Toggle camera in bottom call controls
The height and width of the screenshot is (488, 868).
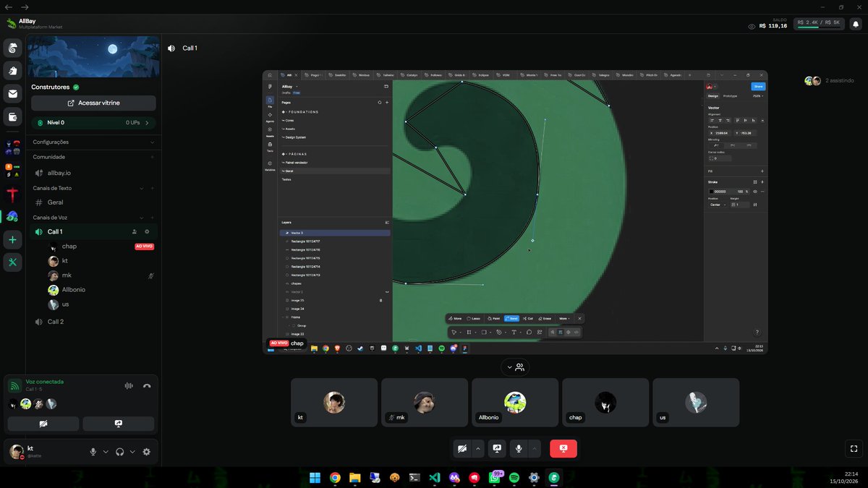(x=461, y=449)
